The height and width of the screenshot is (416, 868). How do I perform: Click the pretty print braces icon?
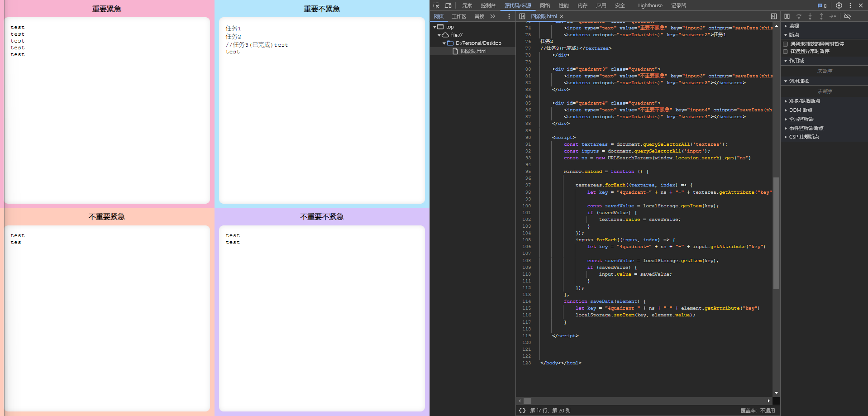pyautogui.click(x=522, y=411)
